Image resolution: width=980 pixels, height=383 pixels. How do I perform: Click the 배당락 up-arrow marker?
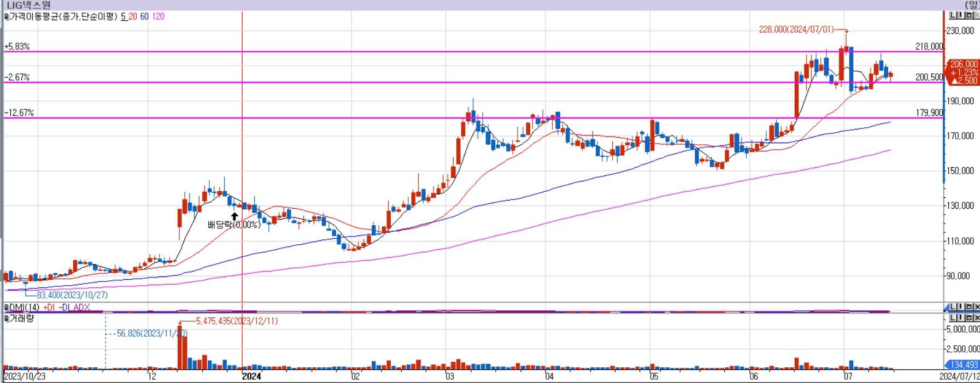click(234, 216)
